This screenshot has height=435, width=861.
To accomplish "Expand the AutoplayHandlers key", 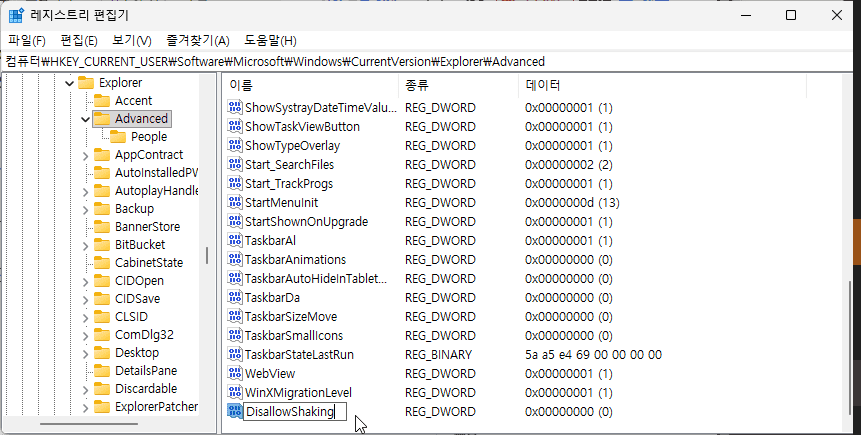I will (85, 192).
